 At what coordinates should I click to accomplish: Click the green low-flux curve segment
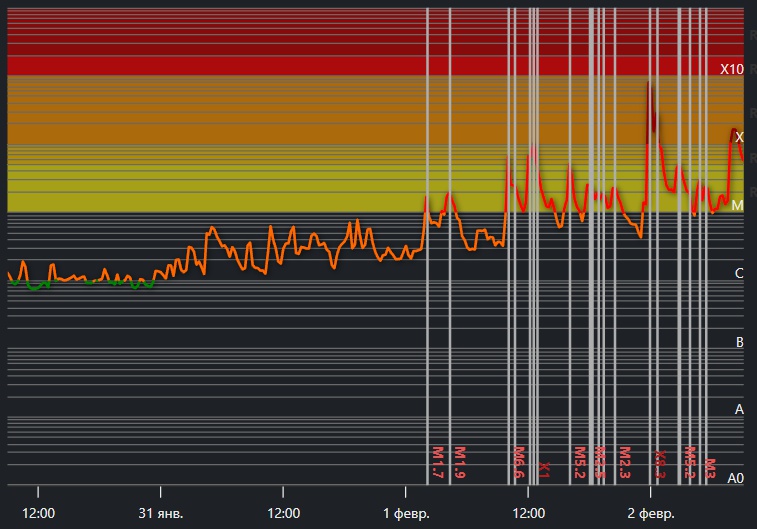(38, 287)
